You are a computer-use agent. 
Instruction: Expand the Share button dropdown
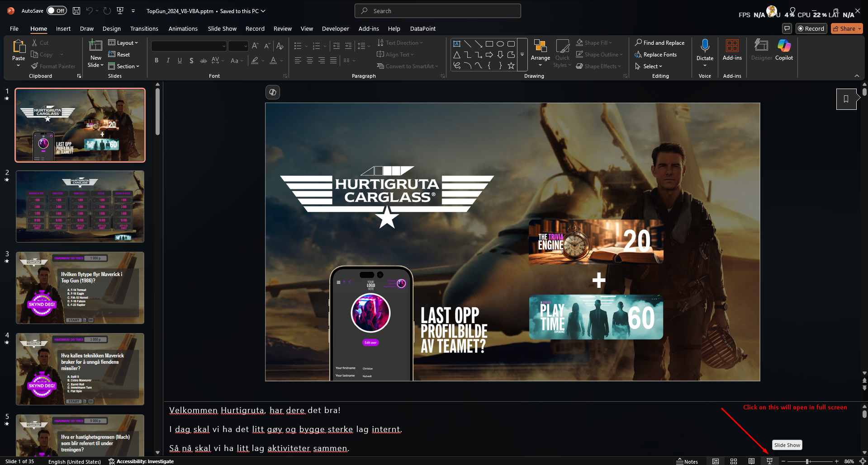point(859,28)
